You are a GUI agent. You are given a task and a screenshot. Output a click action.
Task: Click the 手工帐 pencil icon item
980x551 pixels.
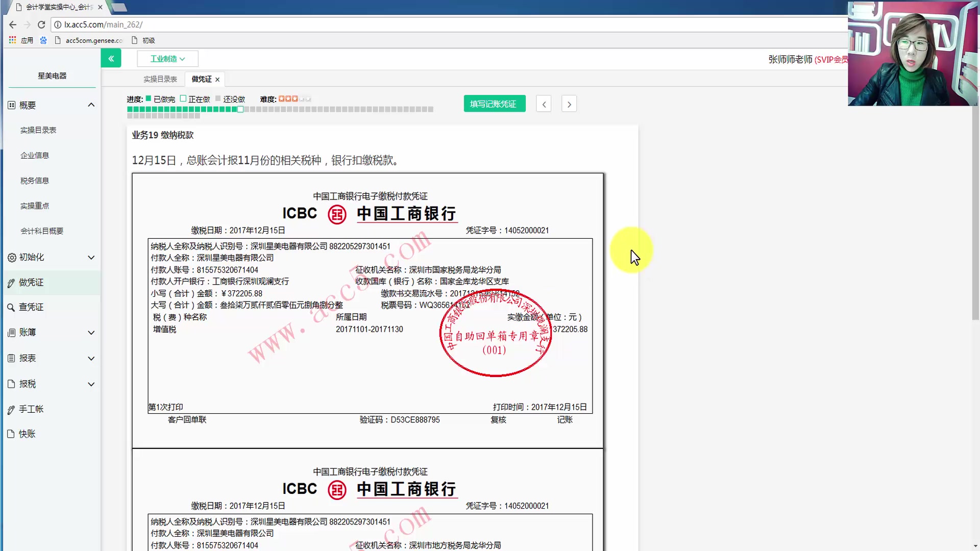click(11, 409)
